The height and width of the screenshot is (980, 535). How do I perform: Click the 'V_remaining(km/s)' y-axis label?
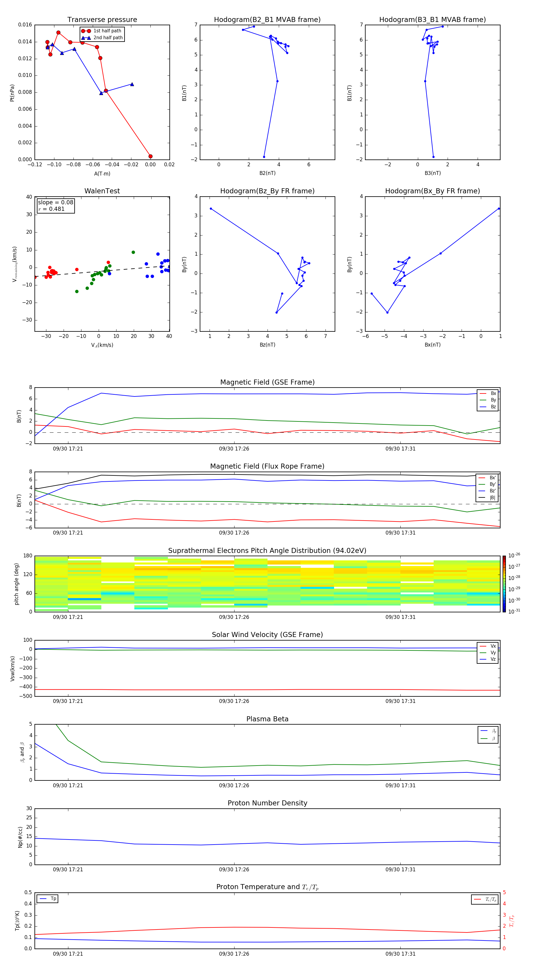(15, 264)
